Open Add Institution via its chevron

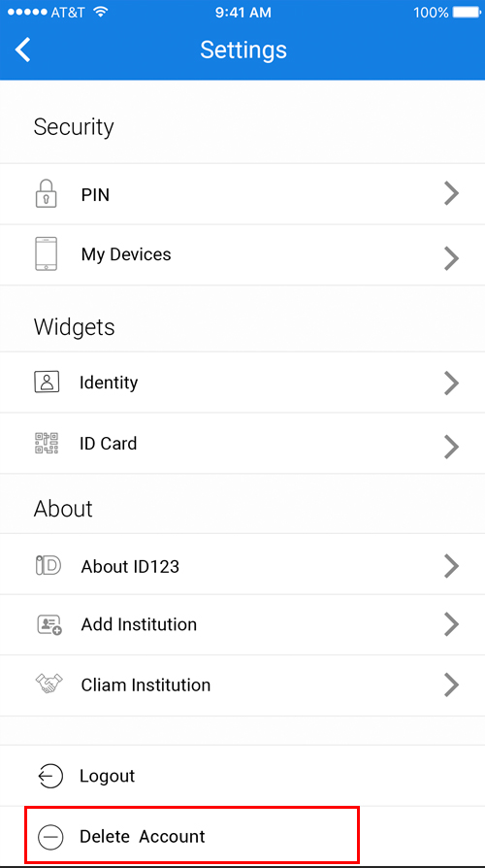coord(452,624)
